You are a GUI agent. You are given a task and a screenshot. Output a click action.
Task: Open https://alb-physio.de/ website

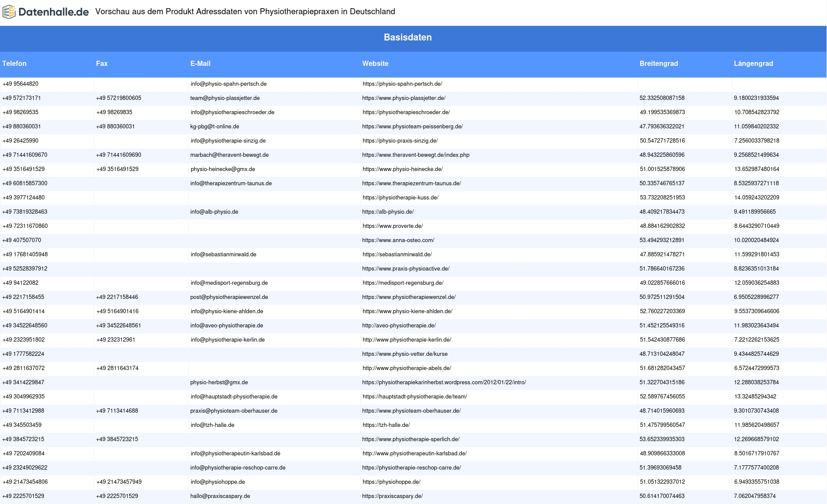388,212
